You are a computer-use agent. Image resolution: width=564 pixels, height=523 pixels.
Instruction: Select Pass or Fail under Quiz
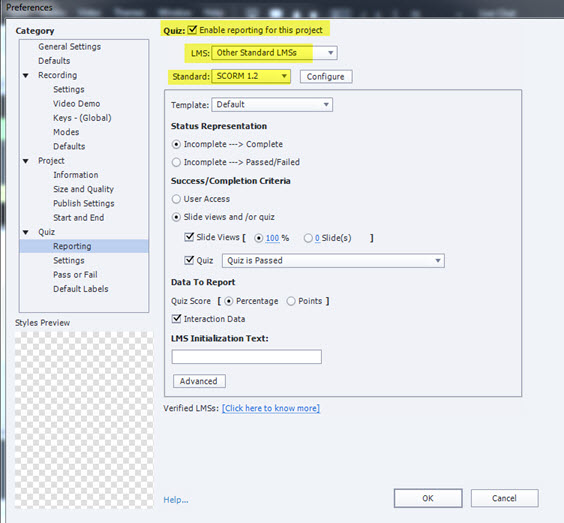[75, 275]
